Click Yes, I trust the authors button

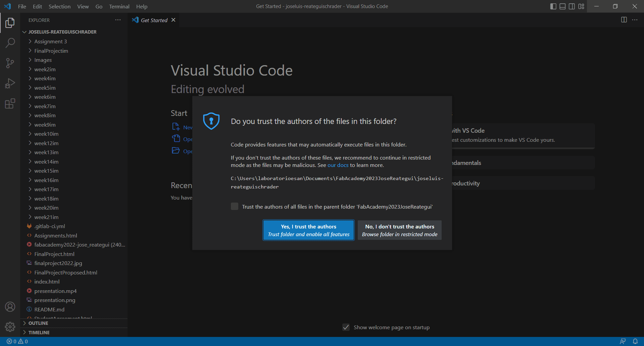point(308,230)
